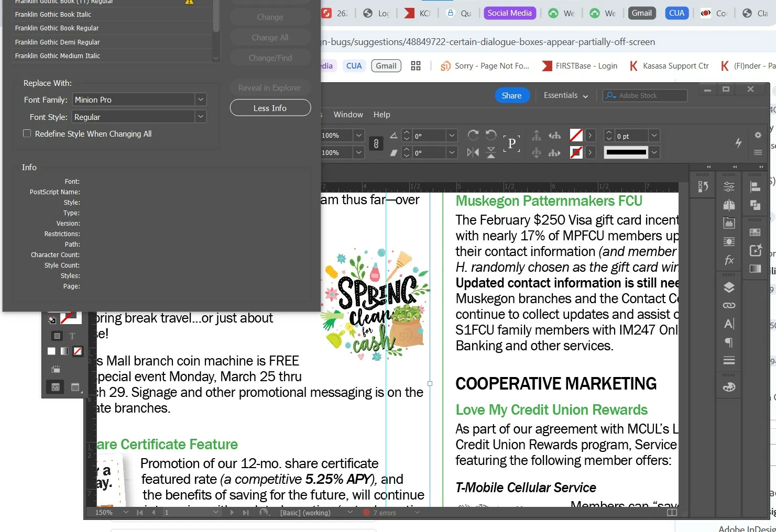Click Rotate 90° Counter-clockwise icon
This screenshot has width=776, height=532.
point(491,135)
